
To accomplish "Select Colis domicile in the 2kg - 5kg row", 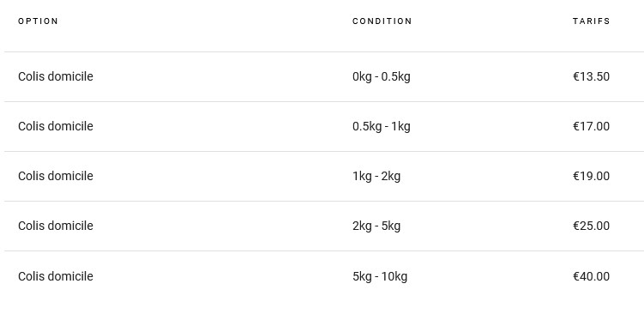I will coord(56,226).
